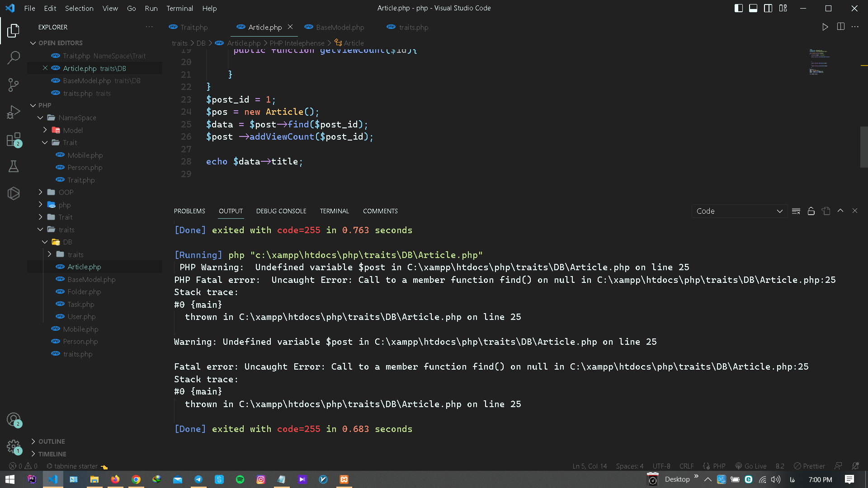Screen dimensions: 868x488
Task: Click the code minimap preview
Action: (819, 62)
